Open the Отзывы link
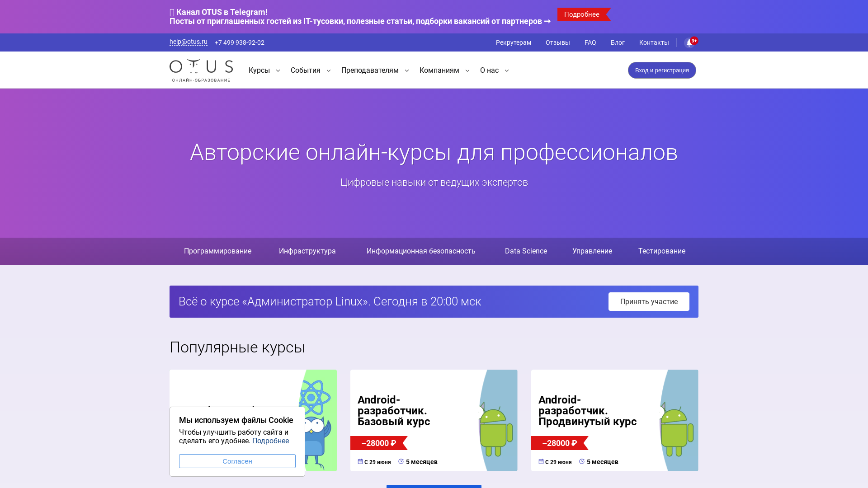The image size is (868, 488). coord(558,42)
